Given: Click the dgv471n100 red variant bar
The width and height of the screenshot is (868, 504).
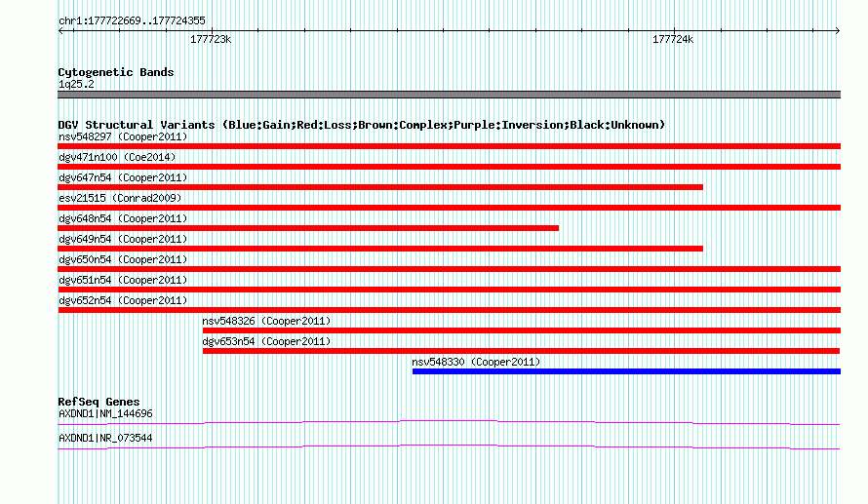Looking at the screenshot, I should [449, 167].
